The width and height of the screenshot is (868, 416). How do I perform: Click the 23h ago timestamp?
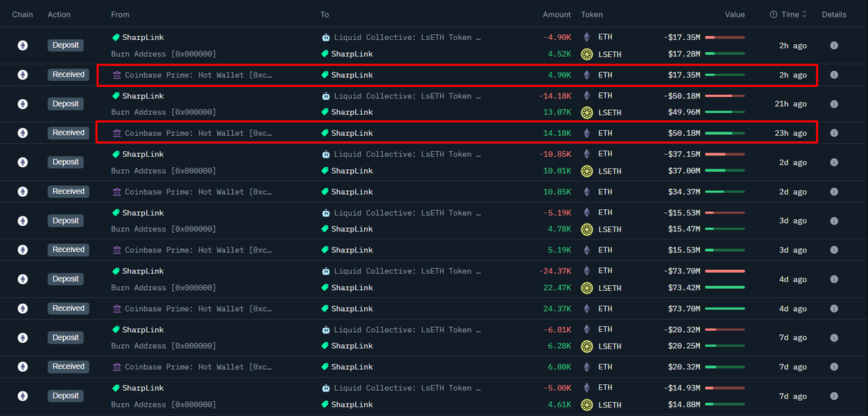[x=791, y=133]
